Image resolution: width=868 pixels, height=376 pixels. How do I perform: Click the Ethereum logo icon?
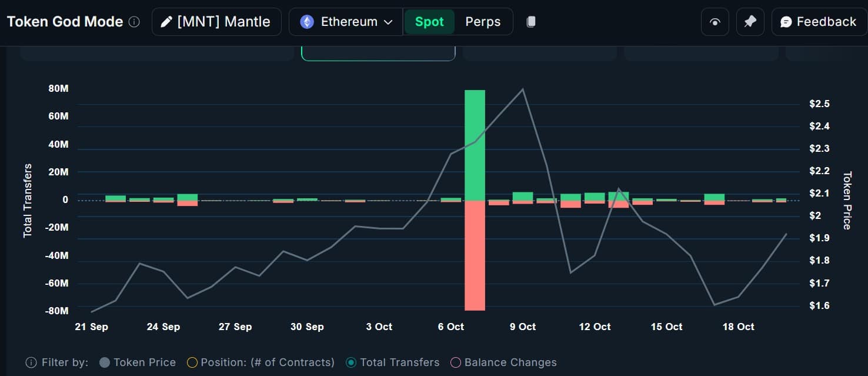point(307,22)
